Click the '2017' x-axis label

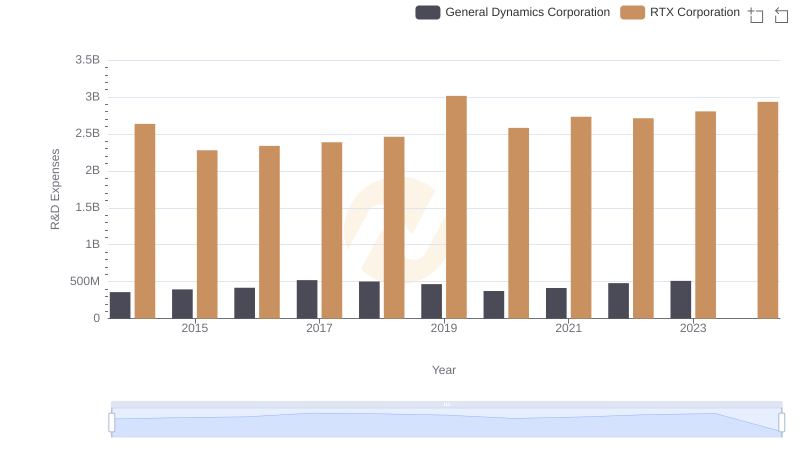(319, 328)
